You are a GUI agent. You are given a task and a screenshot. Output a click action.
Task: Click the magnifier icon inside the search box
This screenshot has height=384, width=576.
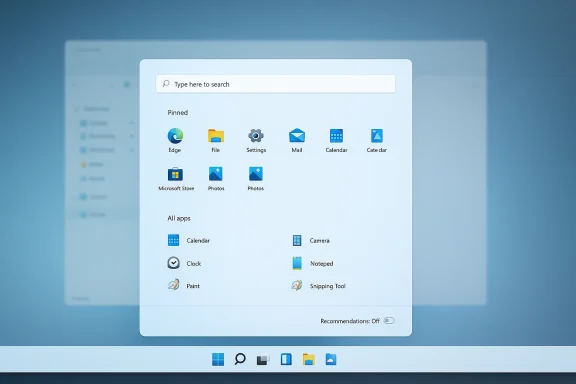pos(166,84)
